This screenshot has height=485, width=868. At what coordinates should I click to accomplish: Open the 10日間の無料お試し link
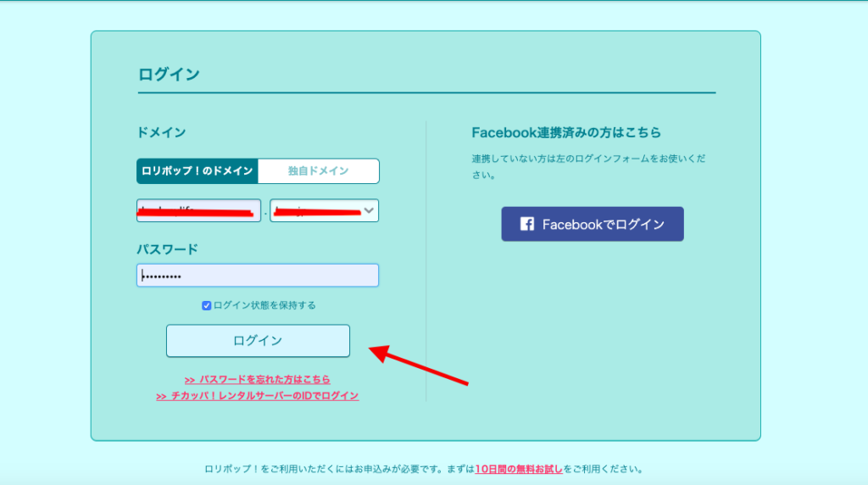tap(519, 469)
